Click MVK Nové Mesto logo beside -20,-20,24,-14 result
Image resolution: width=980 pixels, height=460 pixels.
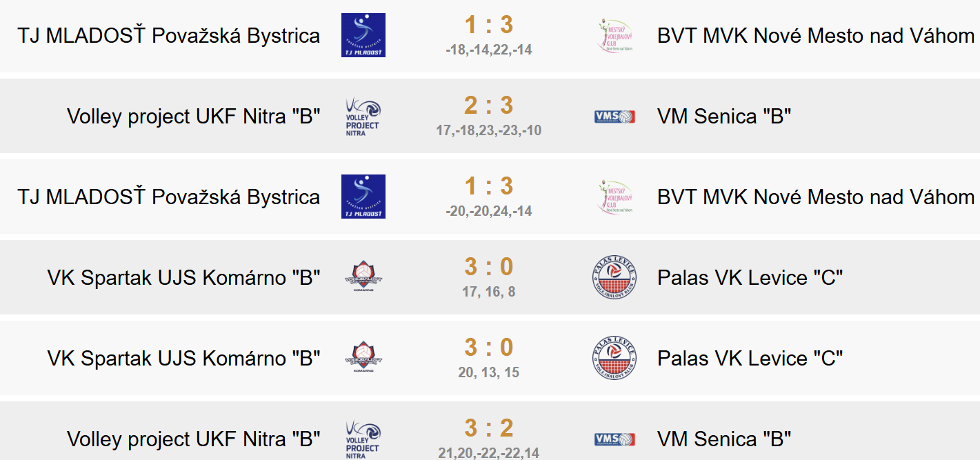coord(614,197)
